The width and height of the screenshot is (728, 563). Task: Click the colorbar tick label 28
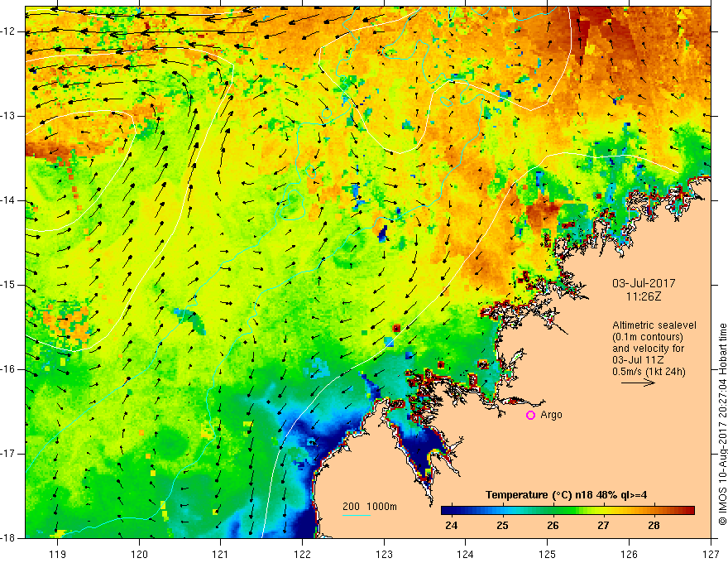pyautogui.click(x=654, y=526)
